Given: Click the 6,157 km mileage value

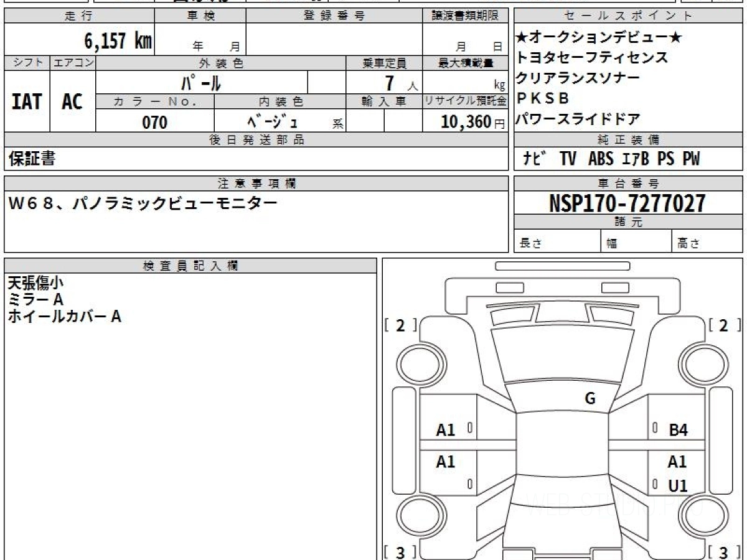Looking at the screenshot, I should [118, 41].
